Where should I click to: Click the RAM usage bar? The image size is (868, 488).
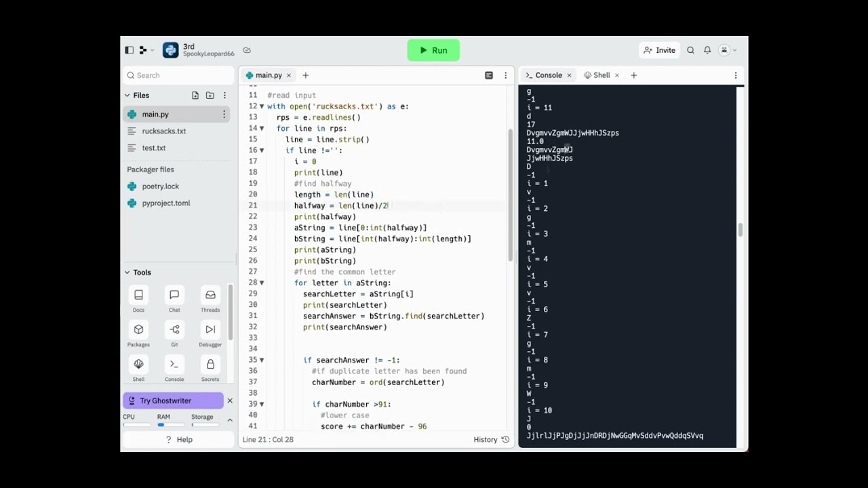click(x=170, y=425)
